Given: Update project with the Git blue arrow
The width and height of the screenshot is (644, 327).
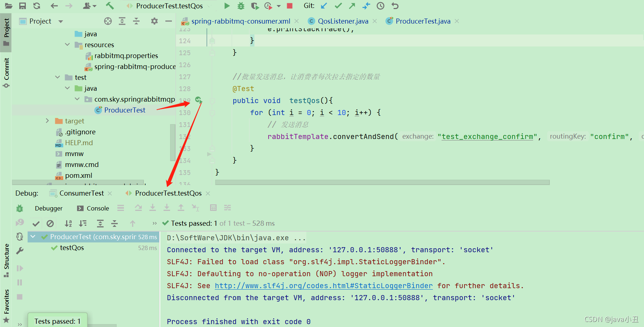Looking at the screenshot, I should pyautogui.click(x=324, y=6).
